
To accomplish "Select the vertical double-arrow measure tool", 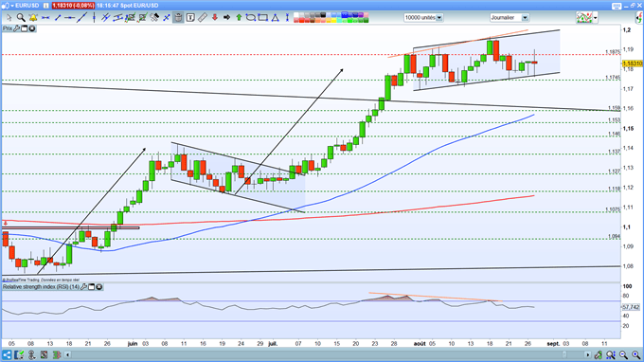I will pyautogui.click(x=288, y=18).
